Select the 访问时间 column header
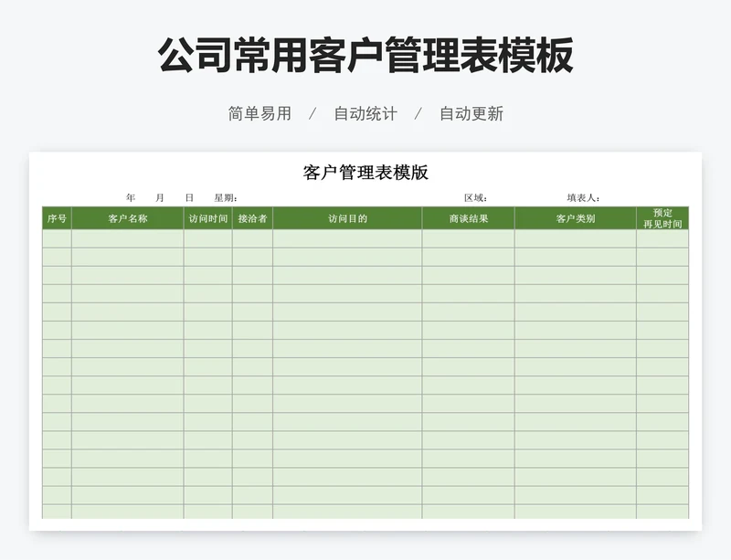The width and height of the screenshot is (731, 560). pos(208,218)
